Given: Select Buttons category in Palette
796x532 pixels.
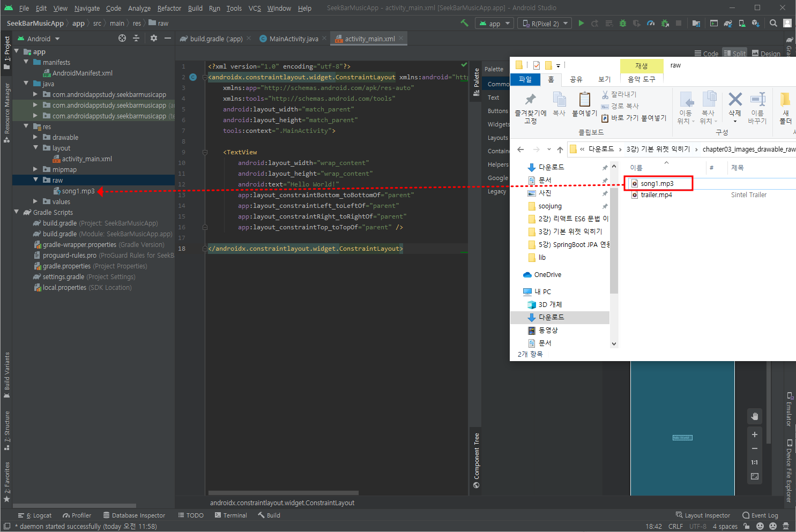Looking at the screenshot, I should coord(498,111).
